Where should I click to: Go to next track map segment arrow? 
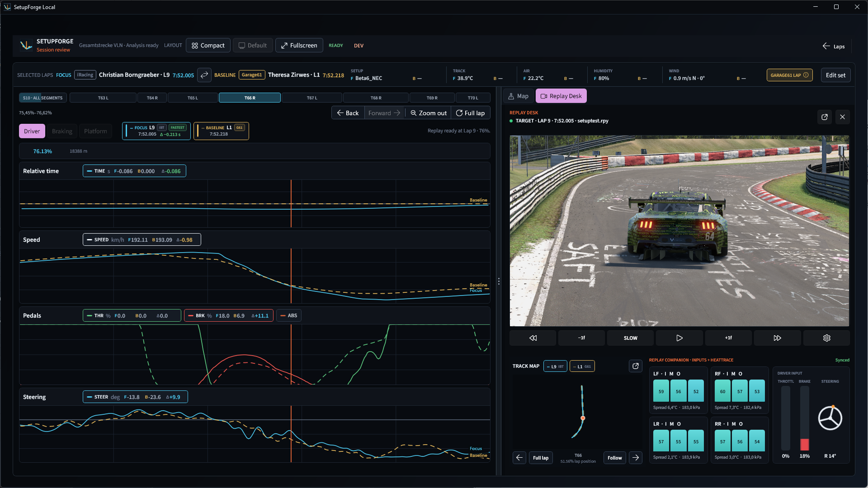(636, 458)
